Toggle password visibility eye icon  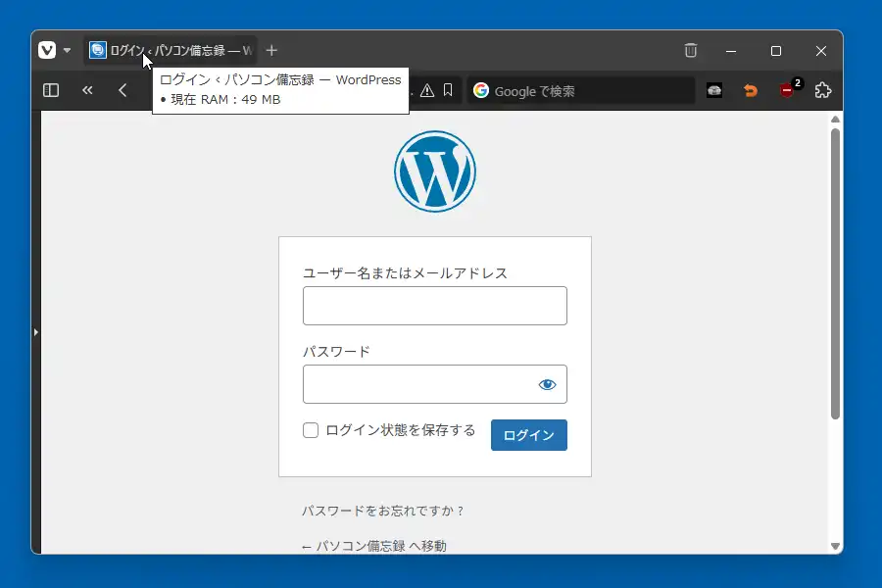tap(547, 384)
